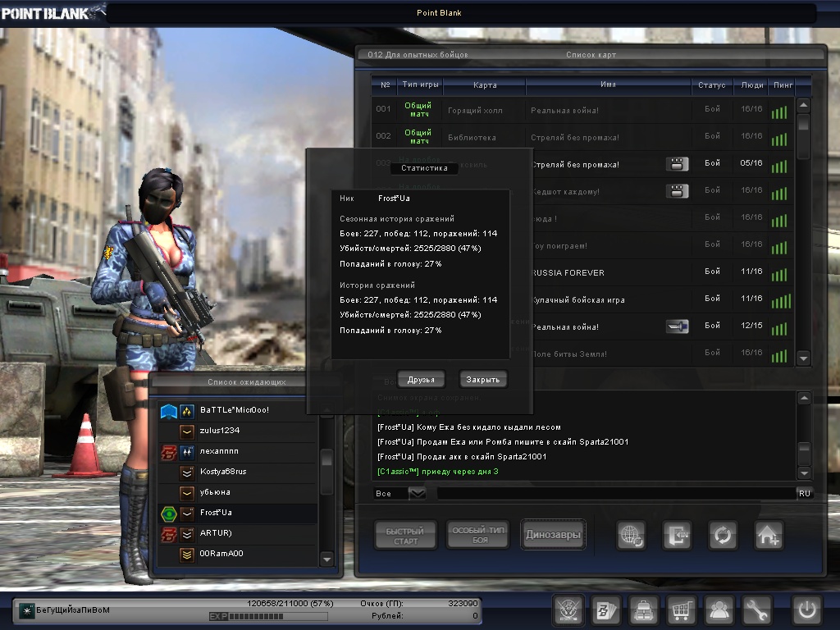The width and height of the screenshot is (840, 630).
Task: Click the Стреляй без промаха! 05/16 room
Action: (x=663, y=164)
